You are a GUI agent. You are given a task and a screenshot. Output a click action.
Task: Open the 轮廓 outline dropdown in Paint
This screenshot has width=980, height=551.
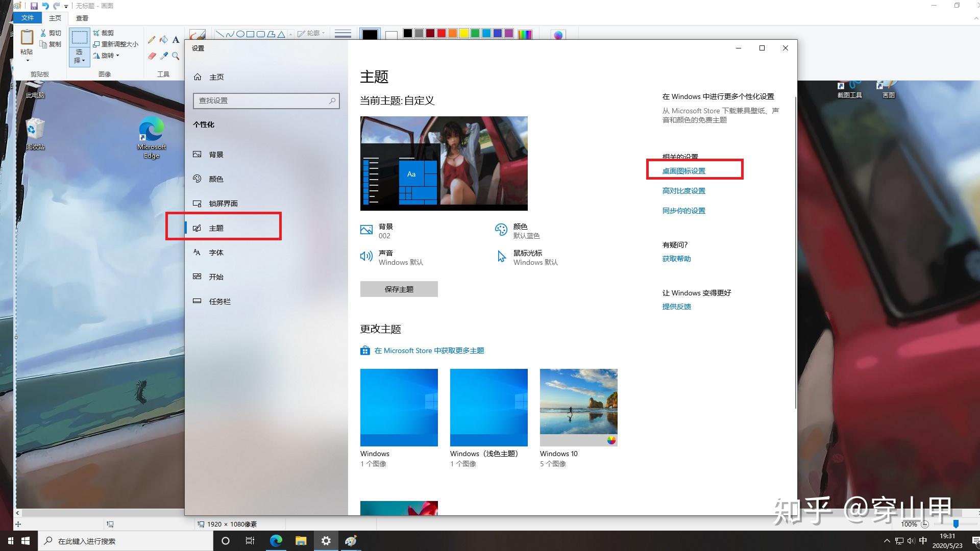311,33
